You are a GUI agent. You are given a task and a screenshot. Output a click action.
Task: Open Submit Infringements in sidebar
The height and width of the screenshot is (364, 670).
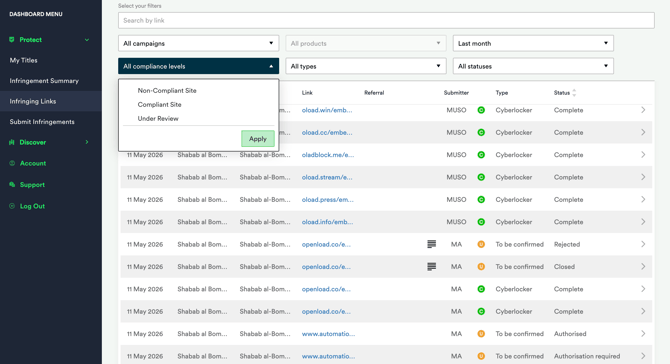point(42,122)
